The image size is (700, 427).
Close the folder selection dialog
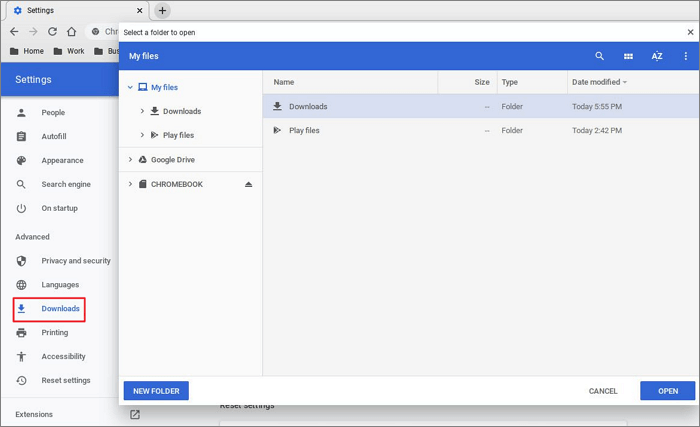690,32
